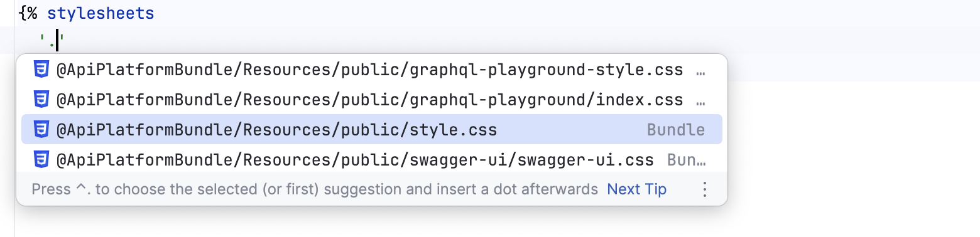Click the stylesheets tag keyword in editor

point(101,13)
